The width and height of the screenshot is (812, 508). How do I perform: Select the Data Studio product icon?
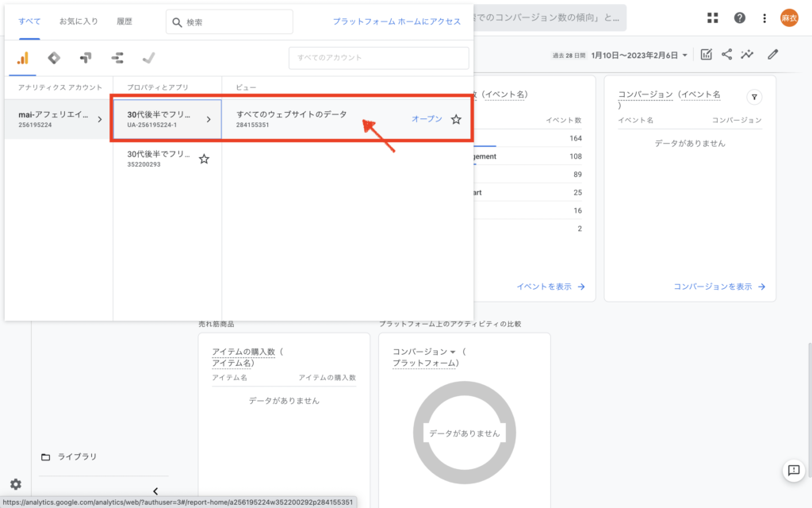(117, 58)
